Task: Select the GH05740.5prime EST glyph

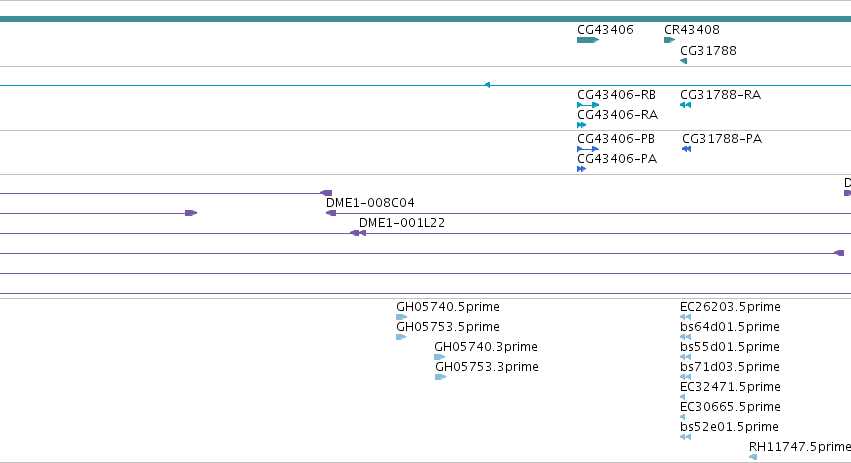Action: (x=402, y=318)
